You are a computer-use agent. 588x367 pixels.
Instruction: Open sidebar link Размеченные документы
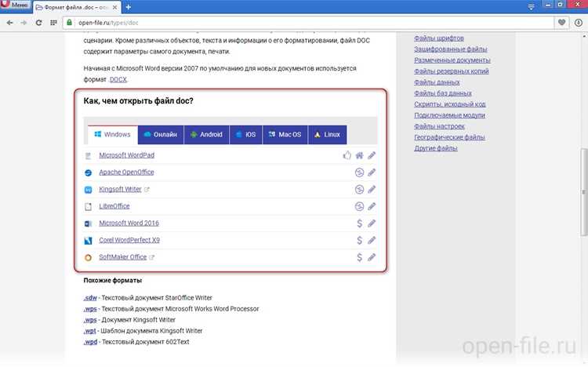coord(452,60)
